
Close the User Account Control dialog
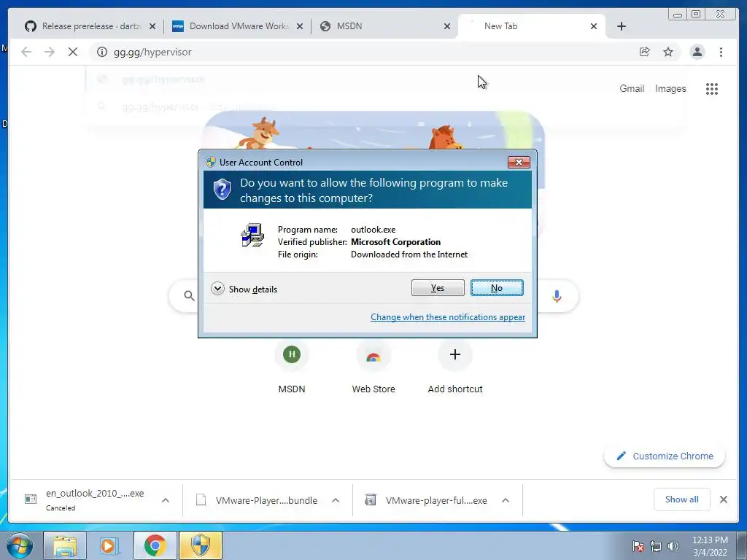click(x=519, y=163)
